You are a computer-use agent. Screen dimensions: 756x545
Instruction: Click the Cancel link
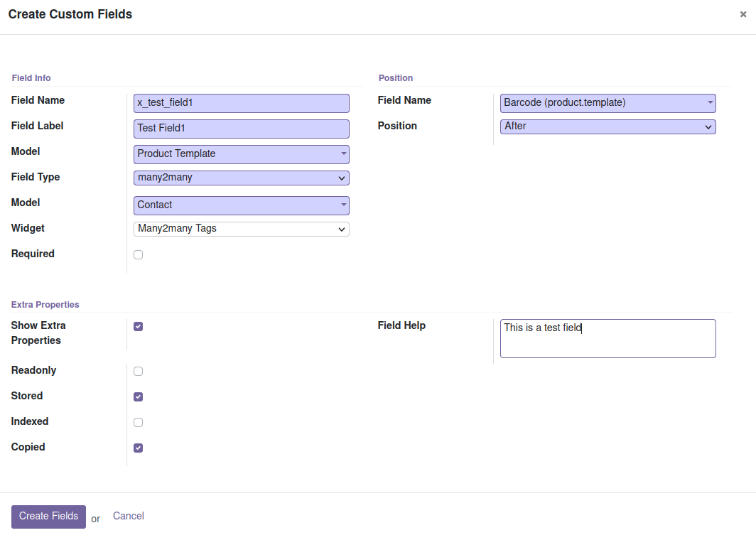[129, 517]
